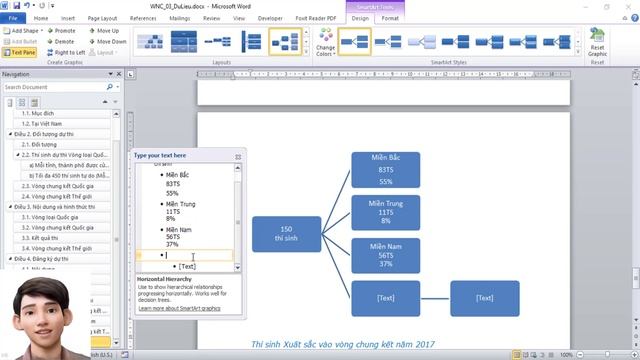Click Promote in the Create Graphic group
The image size is (640, 360).
[x=61, y=31]
